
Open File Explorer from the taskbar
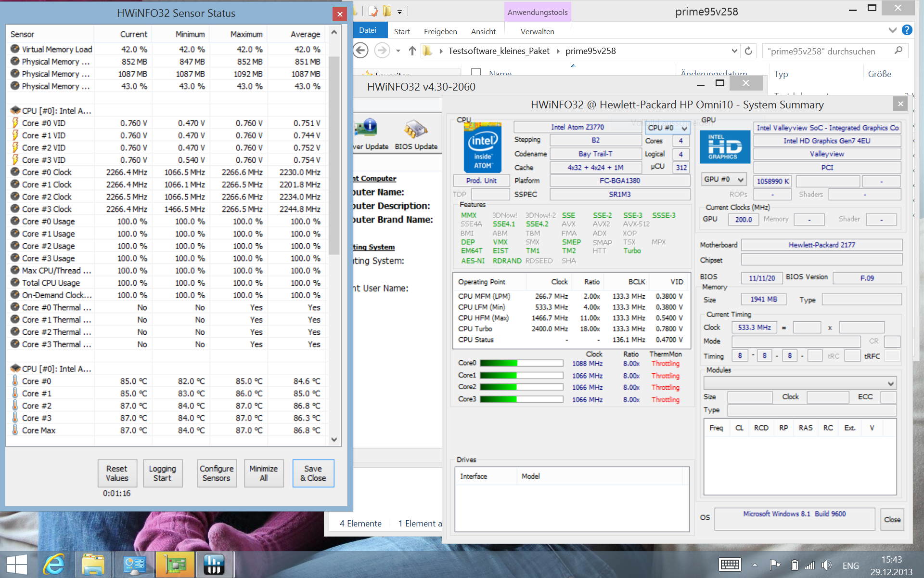(x=93, y=564)
